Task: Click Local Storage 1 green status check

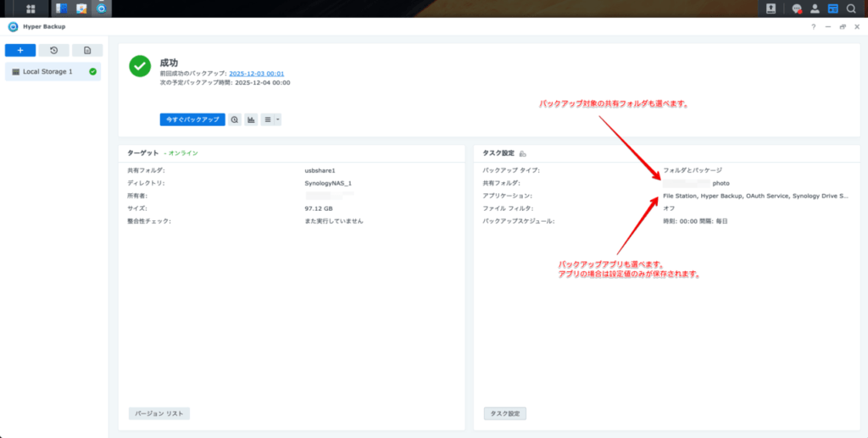Action: 92,72
